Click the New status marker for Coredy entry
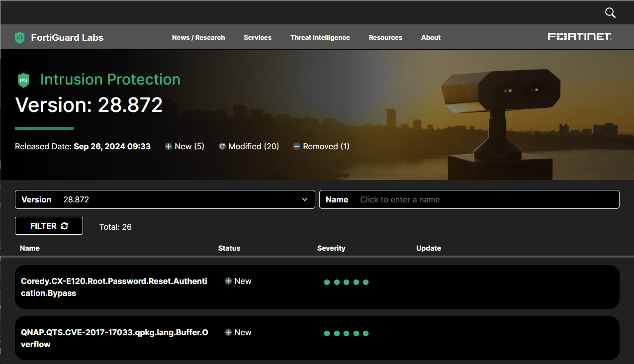Image resolution: width=634 pixels, height=364 pixels. click(x=238, y=281)
